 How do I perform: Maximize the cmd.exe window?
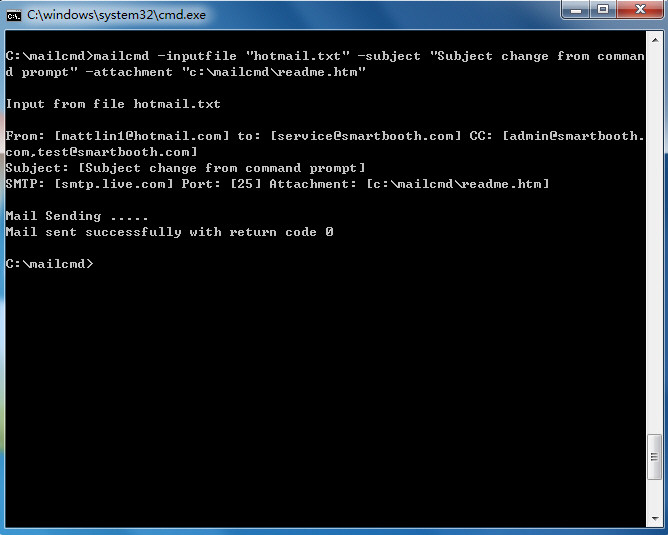point(603,9)
